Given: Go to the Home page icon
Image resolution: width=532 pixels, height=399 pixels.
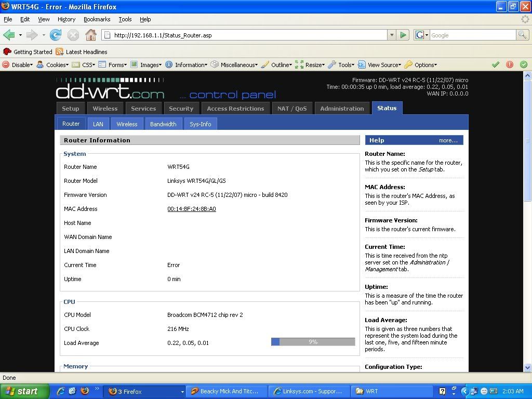Looking at the screenshot, I should tap(90, 35).
